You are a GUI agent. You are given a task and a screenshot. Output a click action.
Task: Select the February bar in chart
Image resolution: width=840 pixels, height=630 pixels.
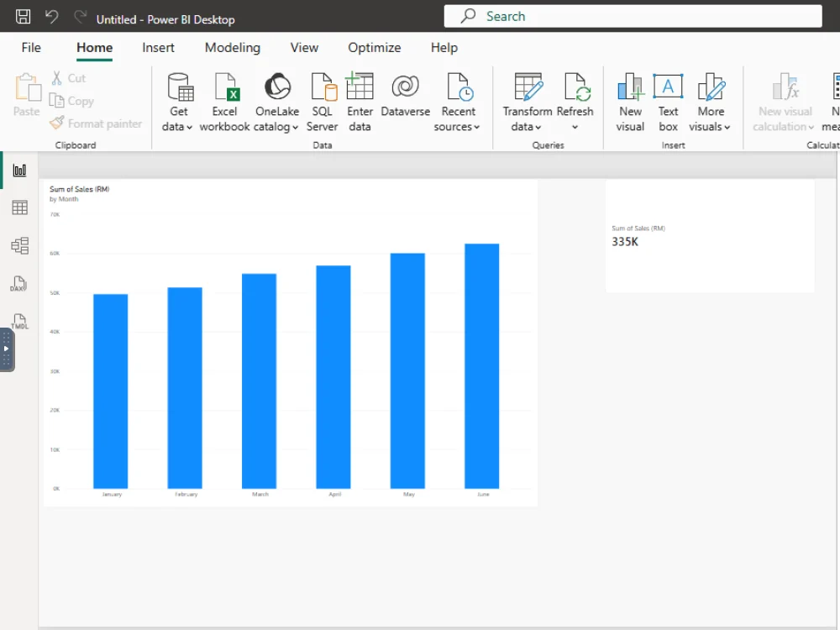tap(185, 388)
